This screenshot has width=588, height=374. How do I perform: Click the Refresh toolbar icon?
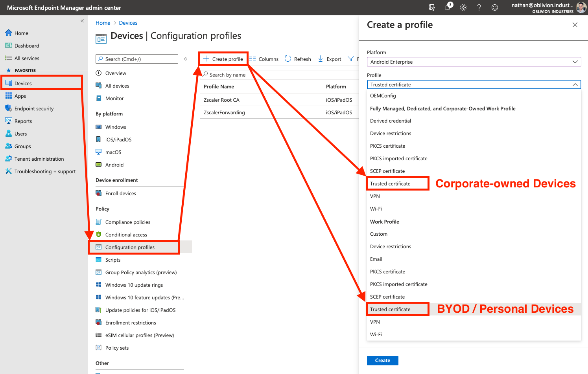(x=298, y=59)
